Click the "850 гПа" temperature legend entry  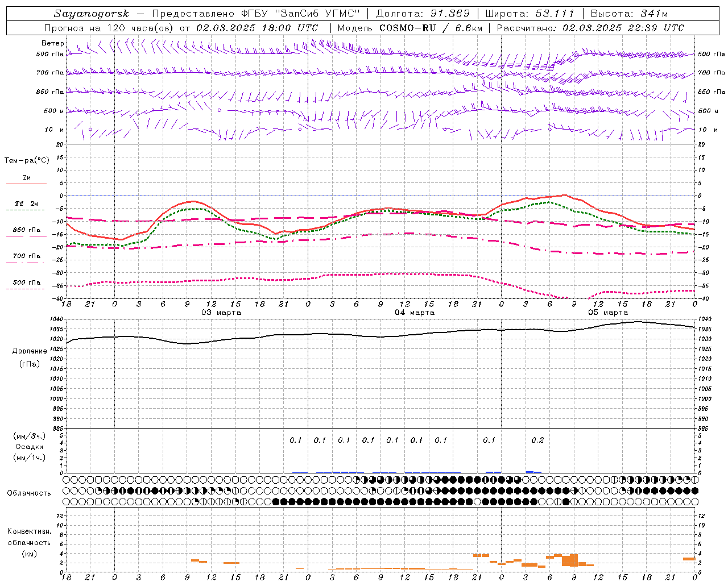click(x=27, y=230)
